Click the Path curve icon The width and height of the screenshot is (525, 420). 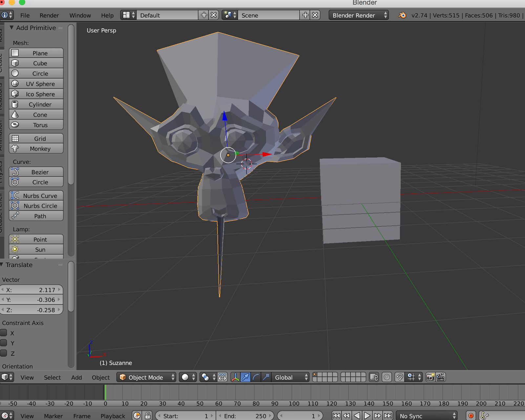point(15,216)
